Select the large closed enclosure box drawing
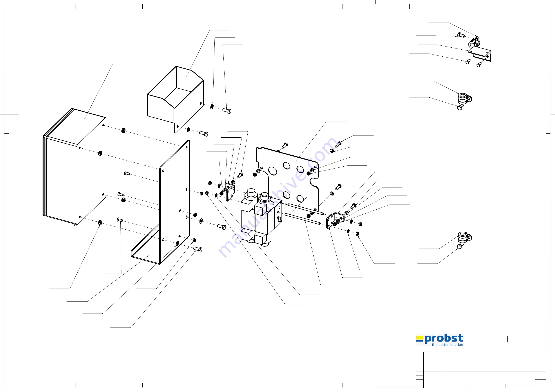 click(74, 167)
